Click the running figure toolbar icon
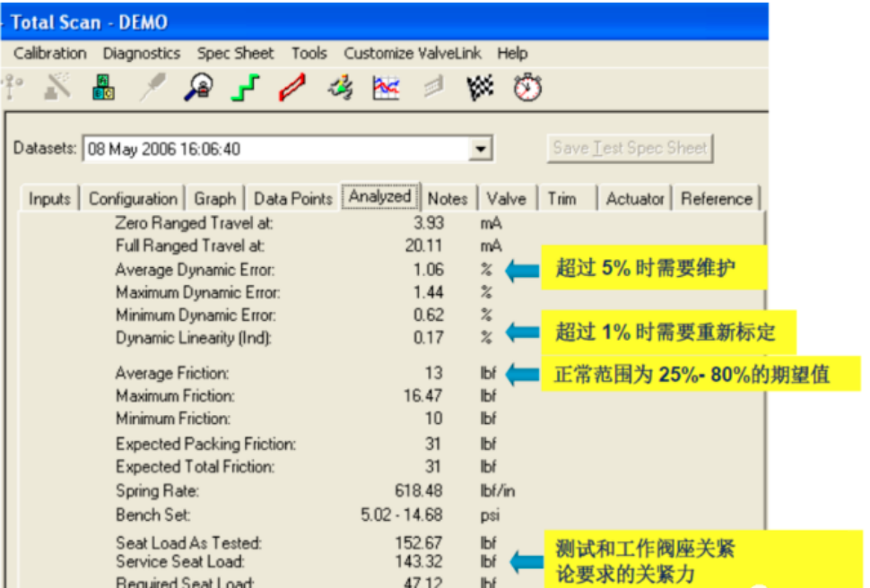 340,88
